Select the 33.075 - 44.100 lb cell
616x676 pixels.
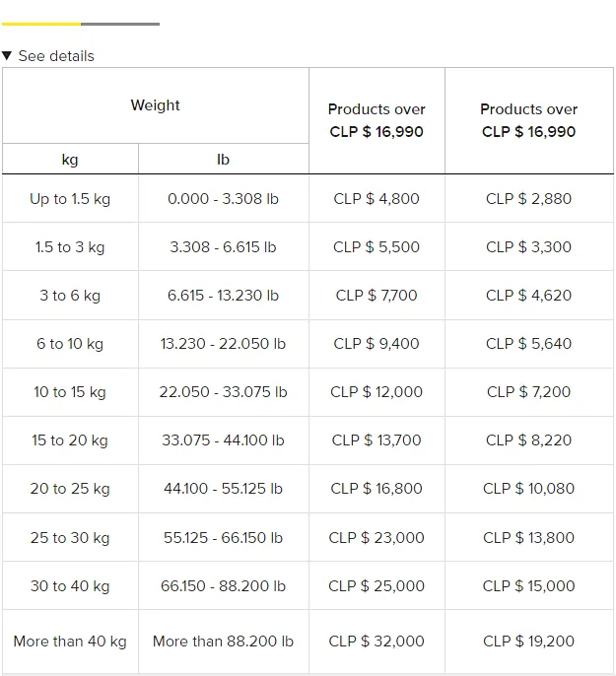[224, 440]
